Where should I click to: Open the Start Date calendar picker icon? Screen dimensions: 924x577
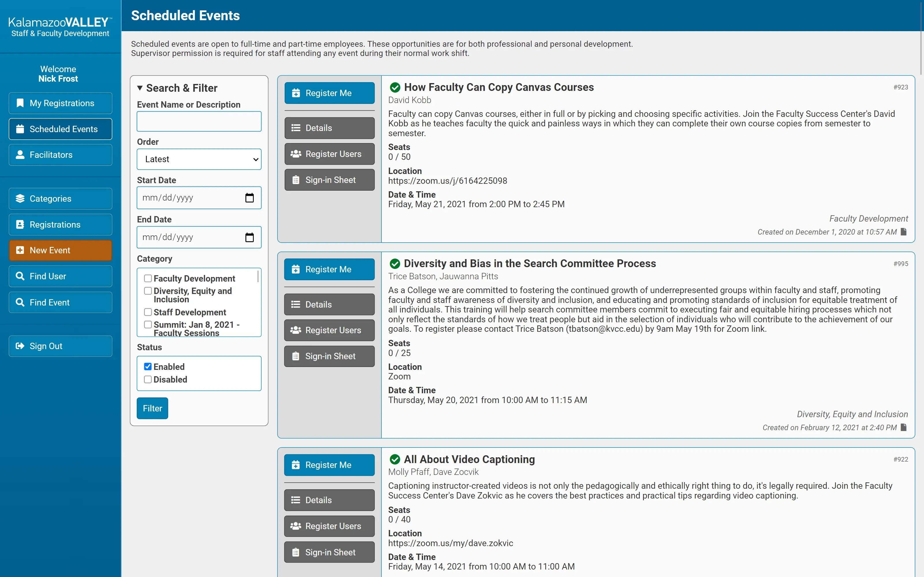click(x=250, y=198)
